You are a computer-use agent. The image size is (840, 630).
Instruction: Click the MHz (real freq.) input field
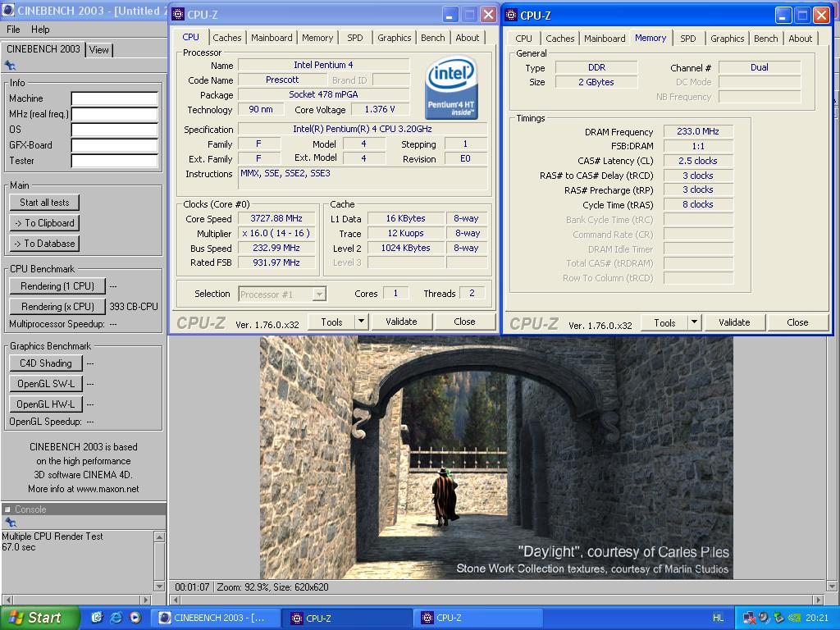115,114
